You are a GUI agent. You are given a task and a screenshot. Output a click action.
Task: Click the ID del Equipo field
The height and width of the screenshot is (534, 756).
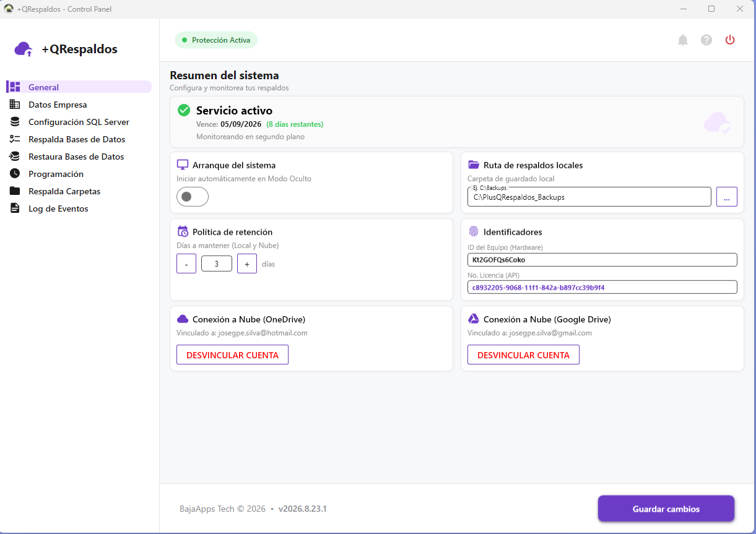[x=602, y=259]
